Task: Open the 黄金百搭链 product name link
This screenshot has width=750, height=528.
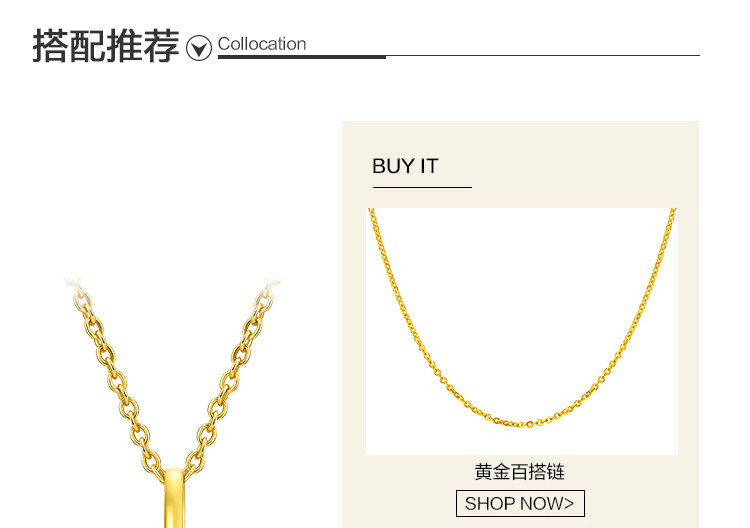Action: (520, 472)
